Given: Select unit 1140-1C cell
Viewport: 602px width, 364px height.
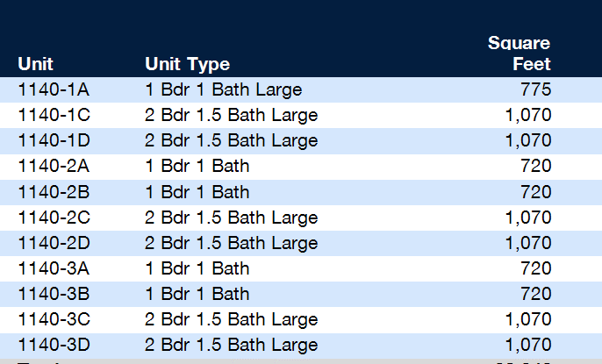Looking at the screenshot, I should point(54,115).
